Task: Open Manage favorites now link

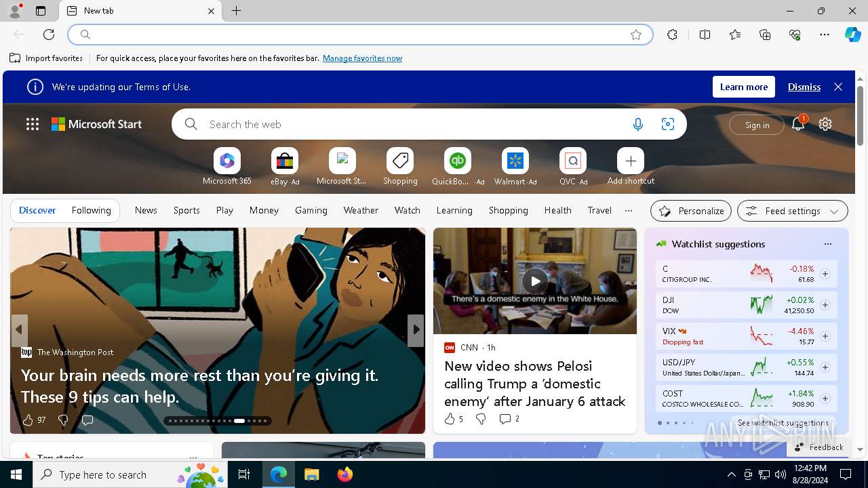Action: point(362,58)
